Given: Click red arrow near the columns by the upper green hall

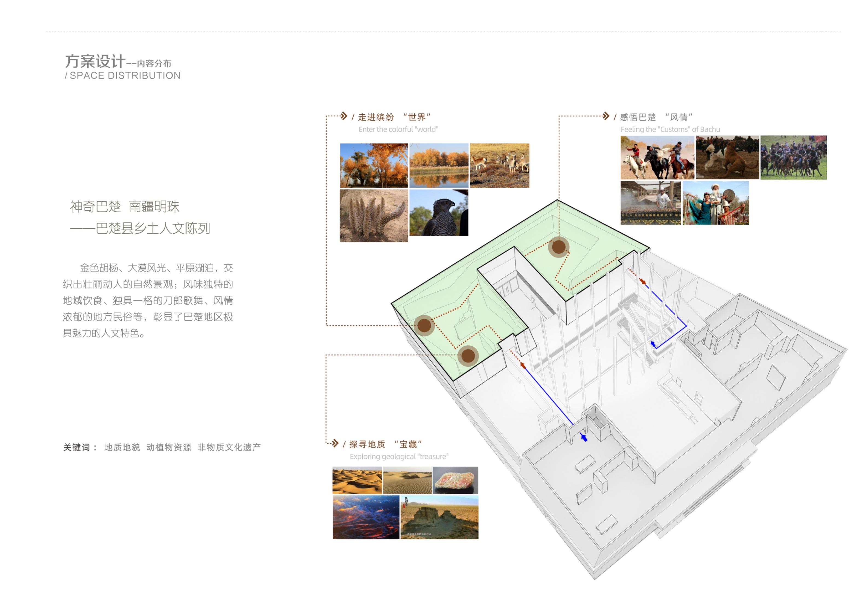Looking at the screenshot, I should 643,282.
